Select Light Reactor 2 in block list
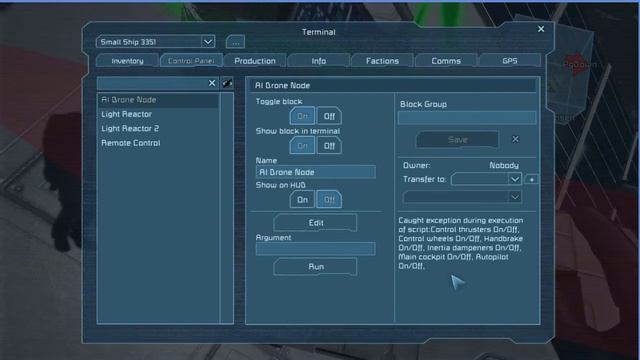The height and width of the screenshot is (360, 640). pyautogui.click(x=158, y=129)
